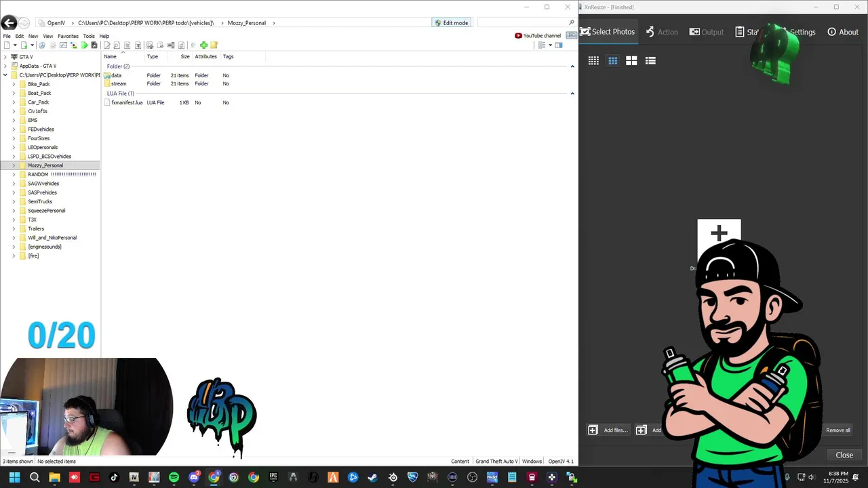Click the data folder icon
The image size is (868, 488).
(x=107, y=75)
